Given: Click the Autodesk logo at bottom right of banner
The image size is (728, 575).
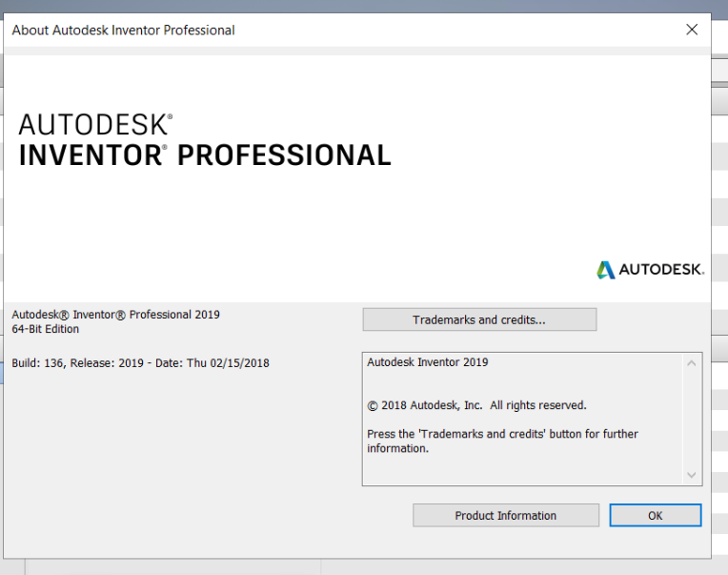Looking at the screenshot, I should [x=651, y=270].
